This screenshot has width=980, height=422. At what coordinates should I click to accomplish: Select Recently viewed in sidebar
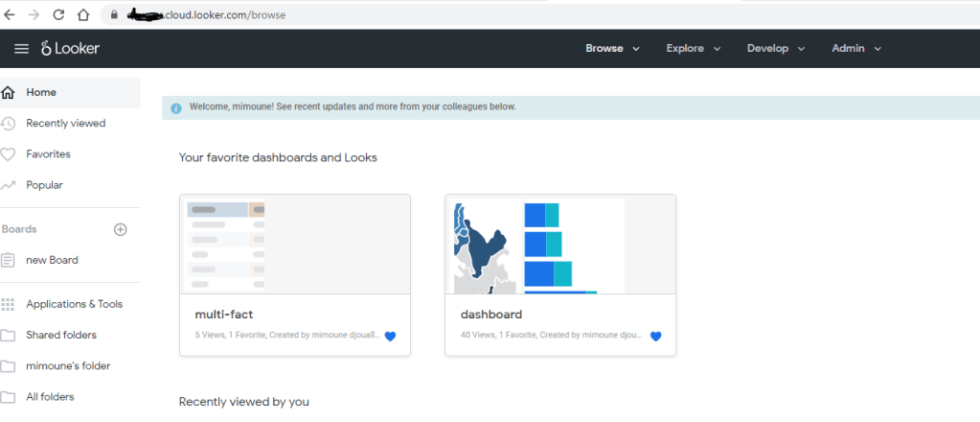pos(65,123)
